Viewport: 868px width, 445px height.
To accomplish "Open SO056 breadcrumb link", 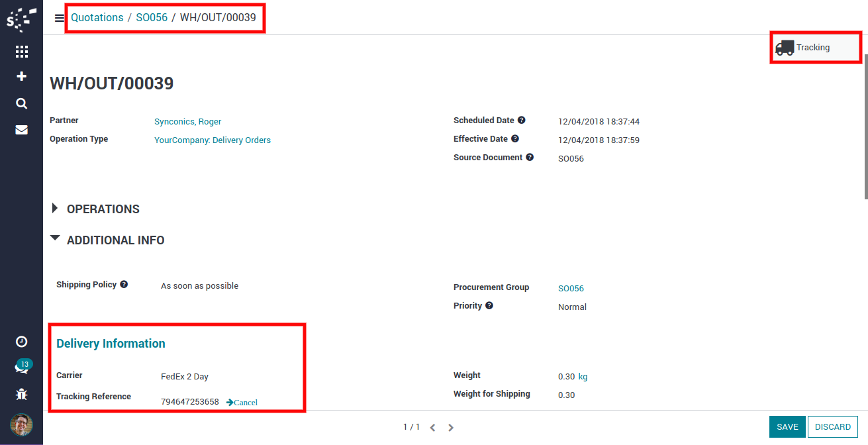I will click(x=152, y=18).
